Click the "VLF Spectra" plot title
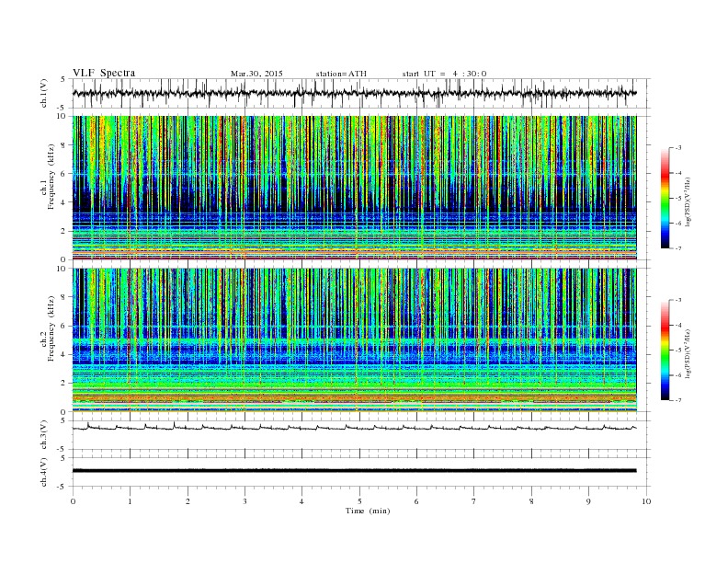The width and height of the screenshot is (728, 563). pyautogui.click(x=104, y=73)
